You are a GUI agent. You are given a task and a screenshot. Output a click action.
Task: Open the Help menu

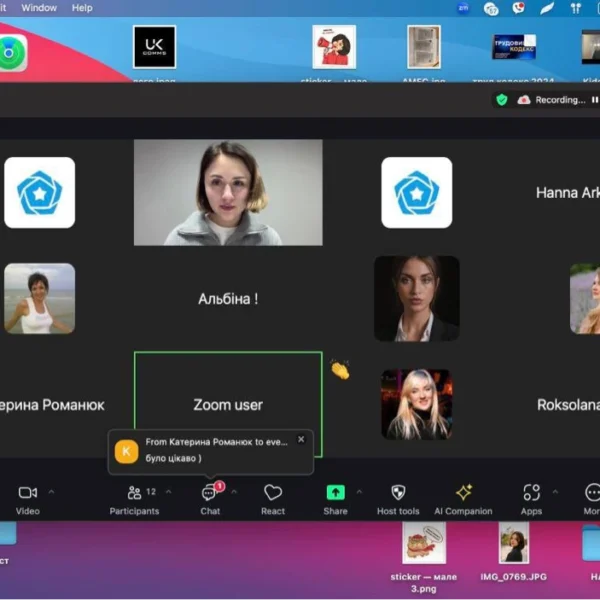coord(82,8)
